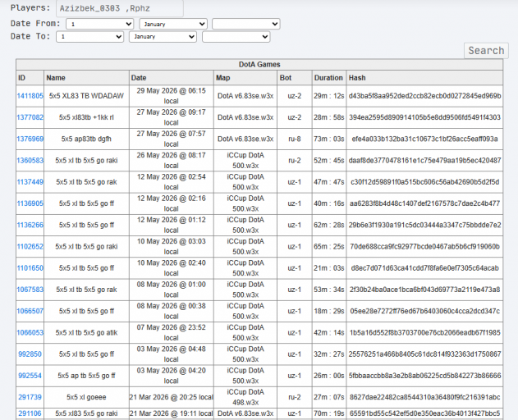Open game ID 291739 link
Image resolution: width=518 pixels, height=420 pixels.
coord(30,397)
